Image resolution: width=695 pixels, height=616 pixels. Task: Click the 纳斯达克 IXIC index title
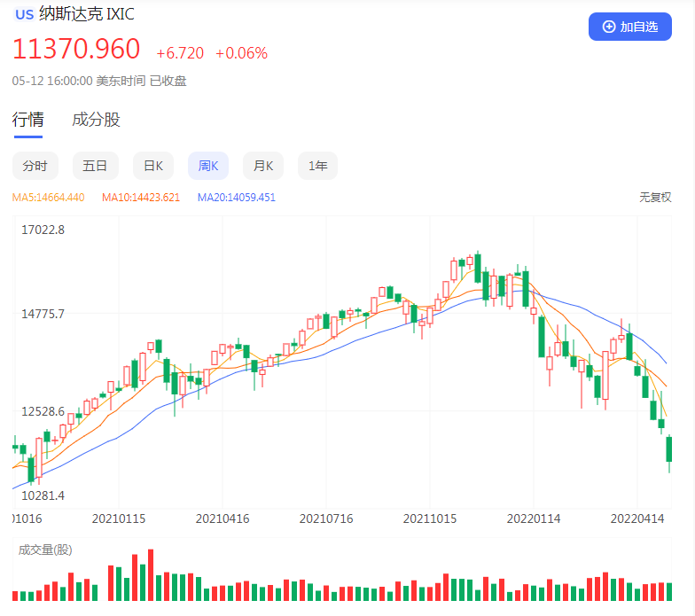(87, 14)
